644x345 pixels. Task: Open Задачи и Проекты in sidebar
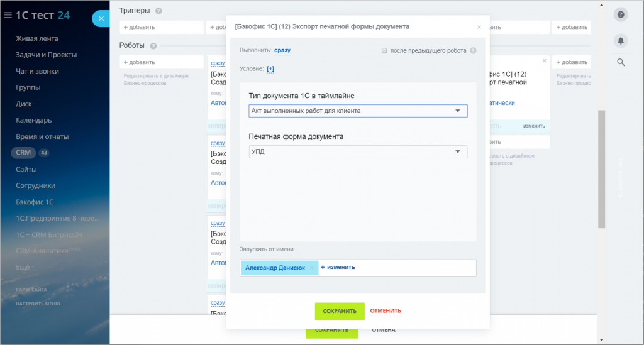point(46,55)
